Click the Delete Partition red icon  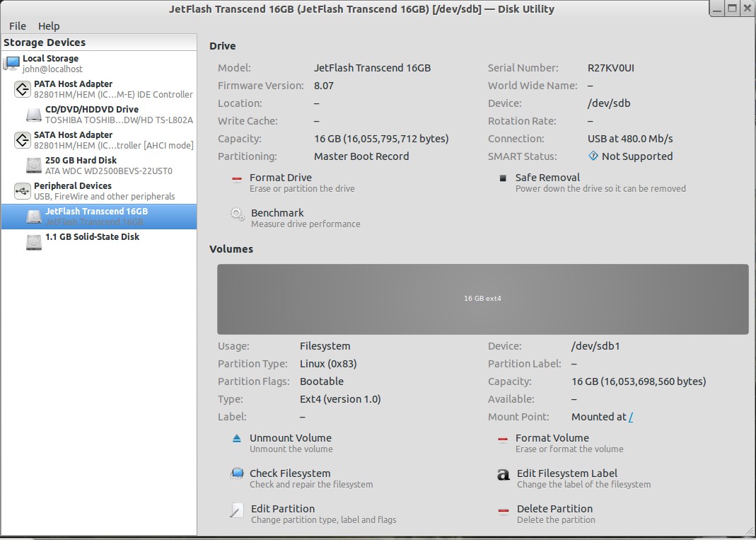[503, 510]
